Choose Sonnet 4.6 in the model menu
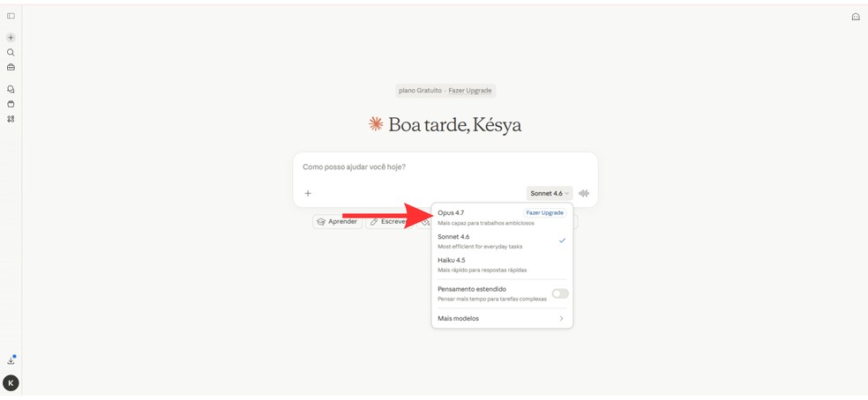Image resolution: width=868 pixels, height=400 pixels. click(x=502, y=241)
